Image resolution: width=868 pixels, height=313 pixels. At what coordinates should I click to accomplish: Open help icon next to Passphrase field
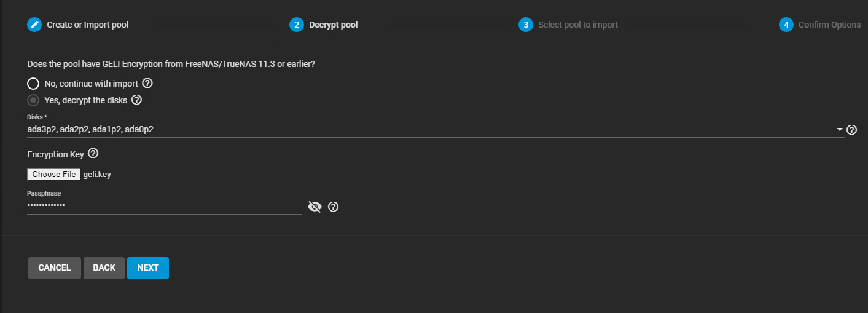click(x=334, y=207)
